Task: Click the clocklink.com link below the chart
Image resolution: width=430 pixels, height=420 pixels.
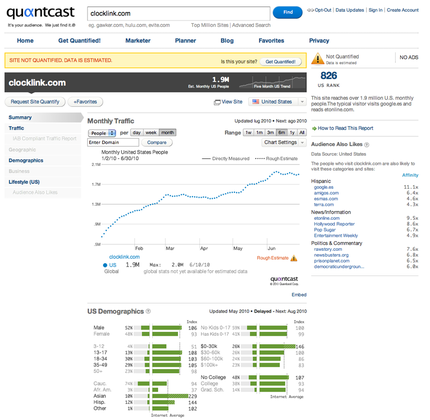Action: tap(124, 257)
